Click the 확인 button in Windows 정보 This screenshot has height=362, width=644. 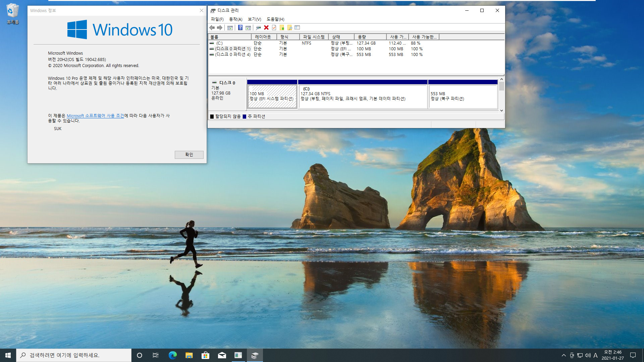point(189,155)
